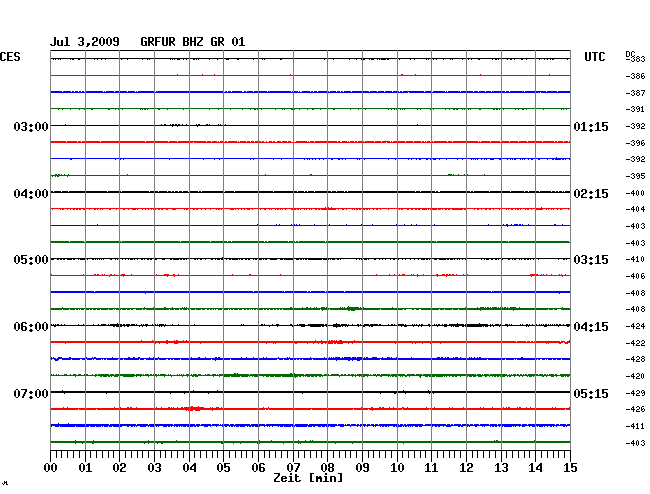Click the "Zeit [min]" axis title
Image resolution: width=650 pixels, height=494 pixels.
click(308, 478)
